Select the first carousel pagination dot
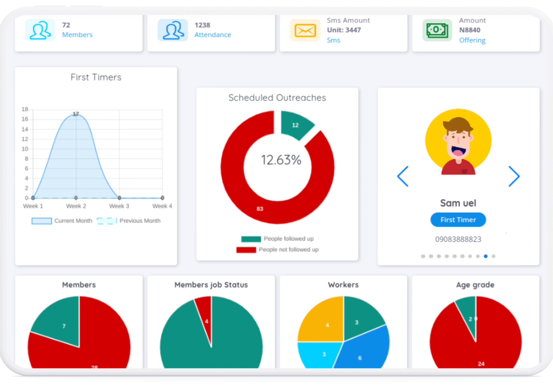 tap(423, 256)
